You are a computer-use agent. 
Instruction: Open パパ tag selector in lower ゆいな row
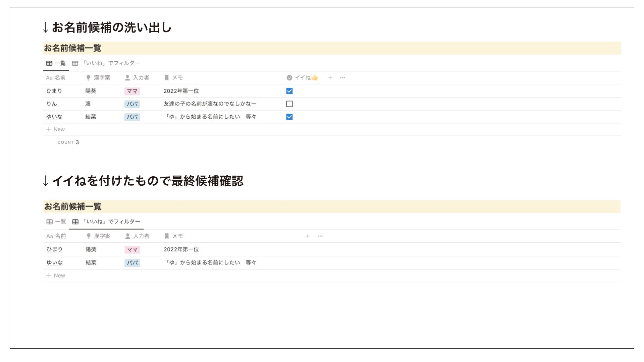tap(132, 263)
